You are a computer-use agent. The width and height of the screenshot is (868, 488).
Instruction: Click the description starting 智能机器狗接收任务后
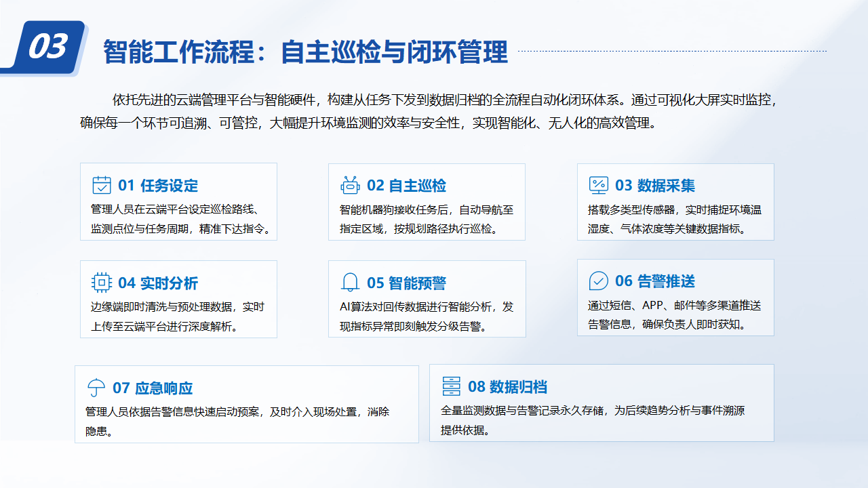[427, 219]
